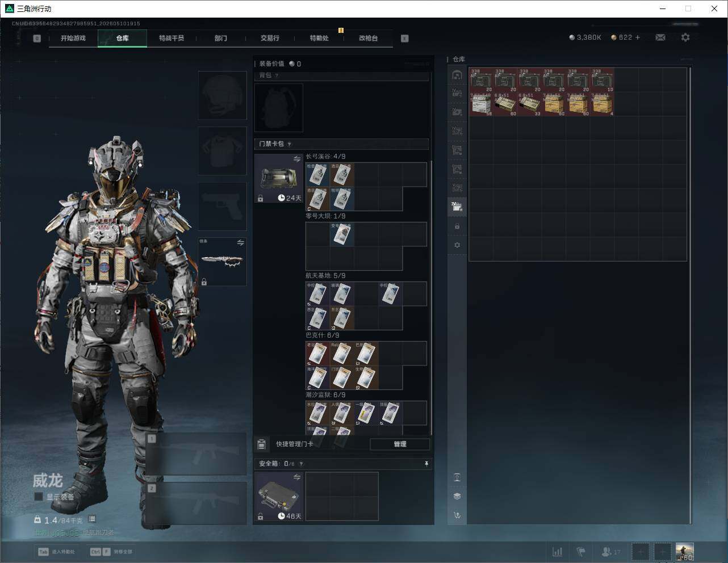Switch to the 改枪台 tab
Screen dimensions: 728x563
point(368,38)
